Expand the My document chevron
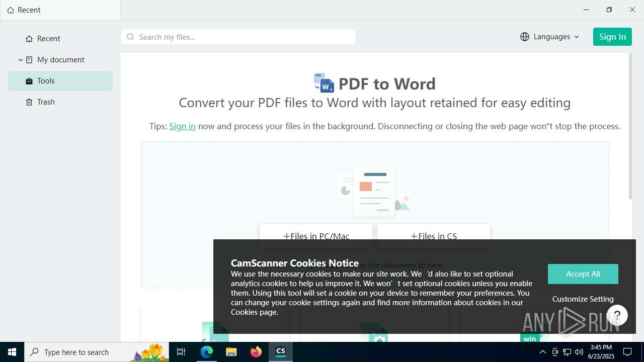Screen dimensions: 644x362 (x=21, y=60)
